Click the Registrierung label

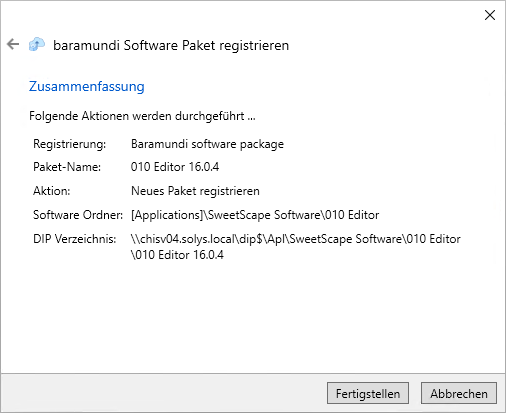click(69, 144)
